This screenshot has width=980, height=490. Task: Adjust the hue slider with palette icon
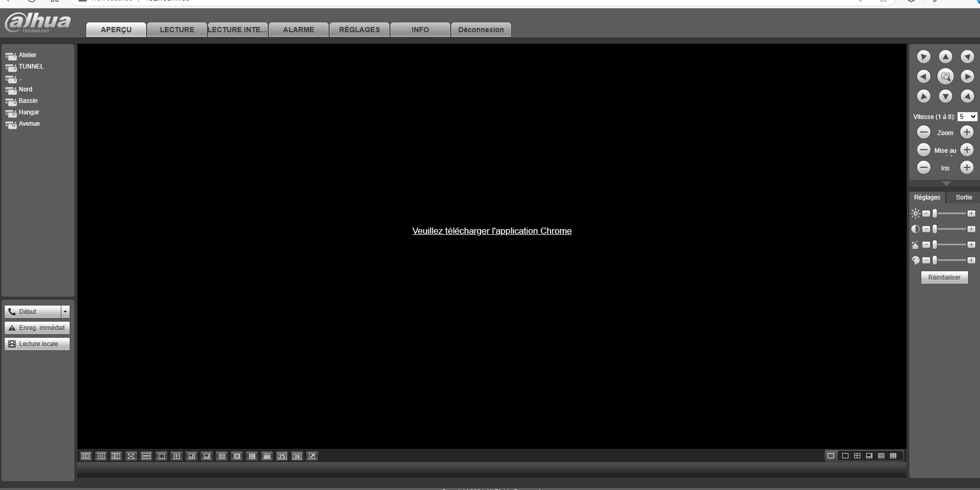948,260
